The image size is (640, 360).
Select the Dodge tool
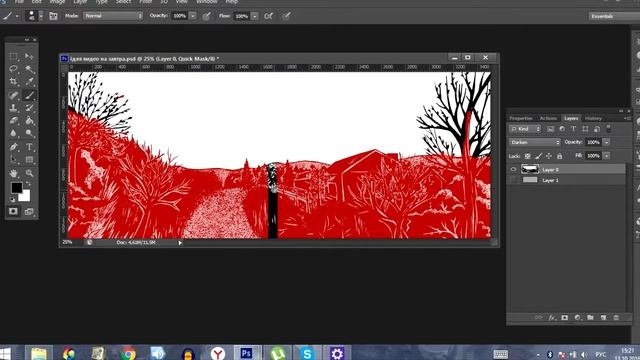click(29, 133)
